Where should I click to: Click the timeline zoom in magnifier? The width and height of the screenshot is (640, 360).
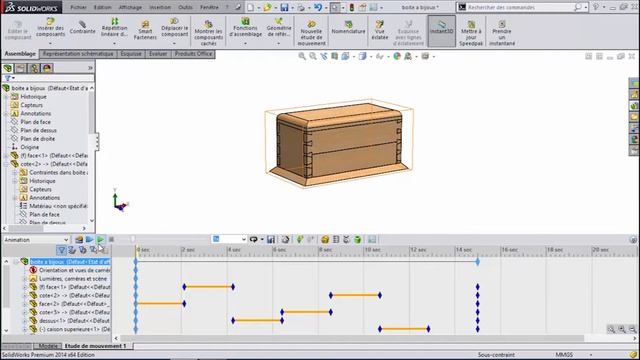(622, 329)
